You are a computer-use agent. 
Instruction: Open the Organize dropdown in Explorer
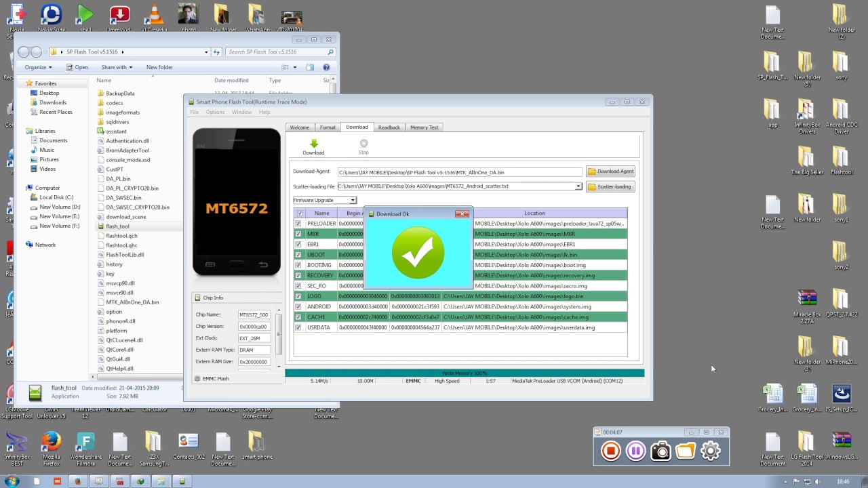38,67
